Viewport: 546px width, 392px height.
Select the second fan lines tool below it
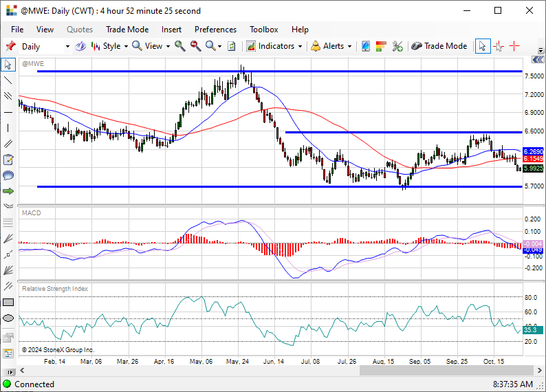(x=8, y=270)
